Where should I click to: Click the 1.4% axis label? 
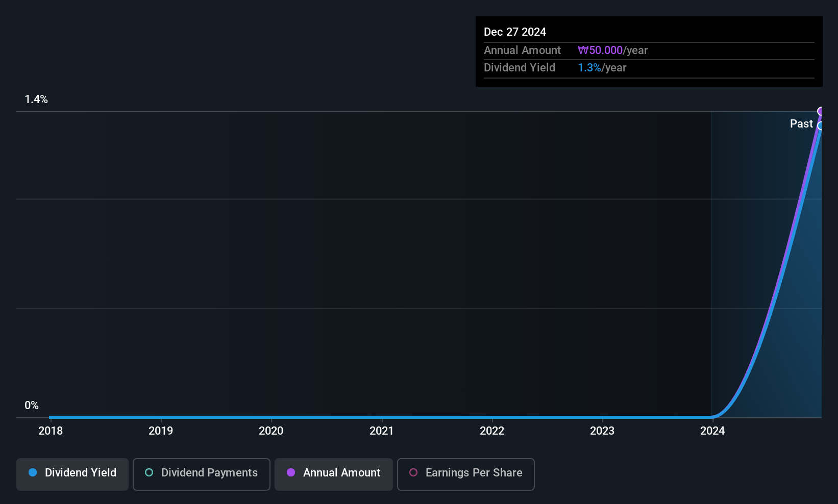[x=36, y=99]
